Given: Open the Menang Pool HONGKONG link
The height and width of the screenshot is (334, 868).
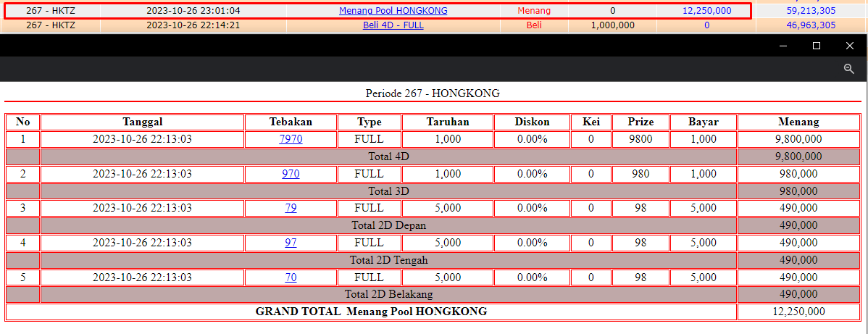Looking at the screenshot, I should [x=393, y=11].
